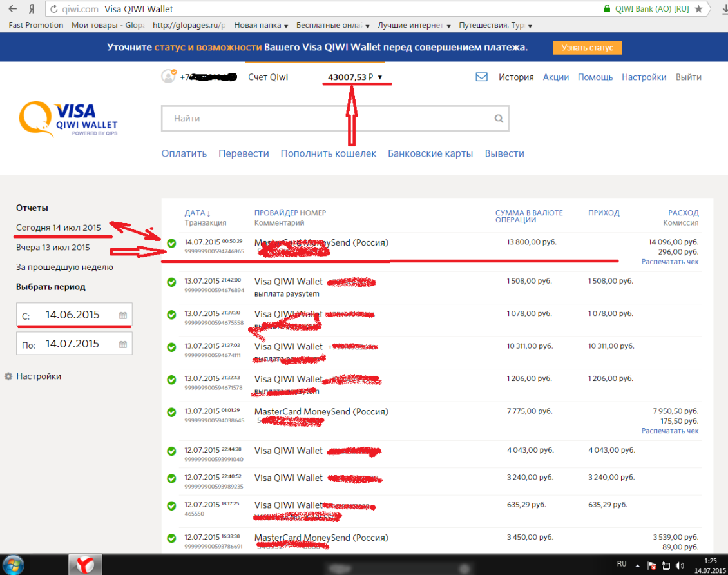Open the Пополнить кошелек tab
Viewport: 728px width, 575px height.
[329, 153]
